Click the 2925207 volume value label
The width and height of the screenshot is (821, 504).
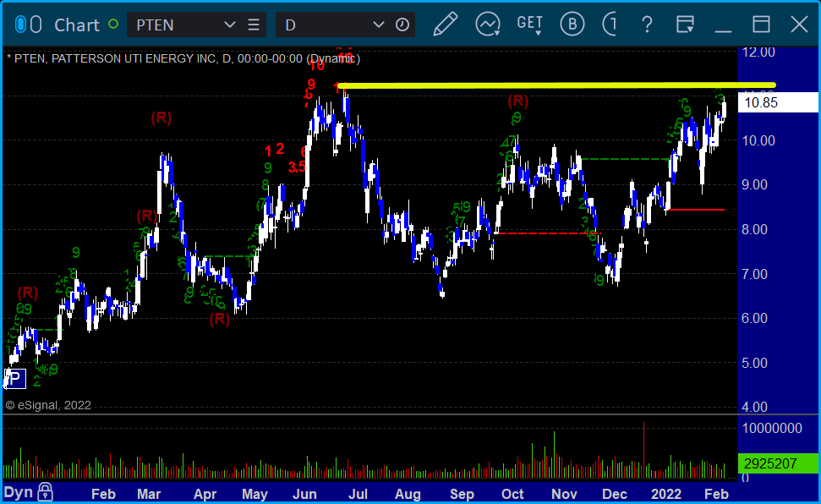point(778,463)
